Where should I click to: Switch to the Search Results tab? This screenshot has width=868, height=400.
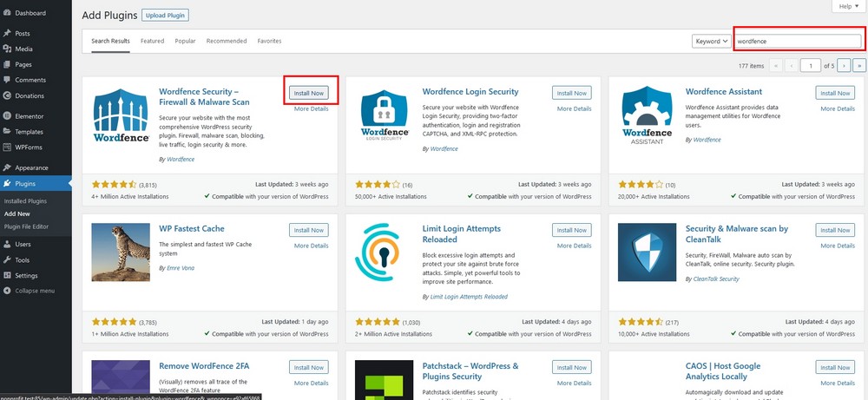[x=111, y=41]
